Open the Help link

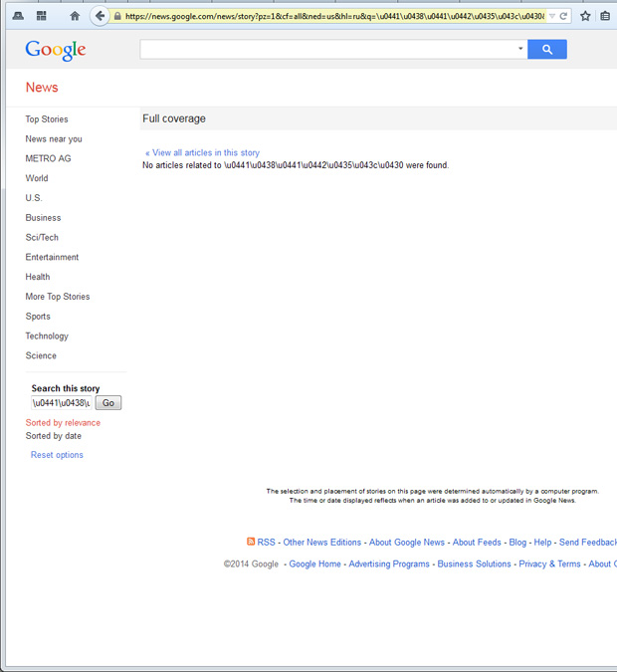point(542,543)
